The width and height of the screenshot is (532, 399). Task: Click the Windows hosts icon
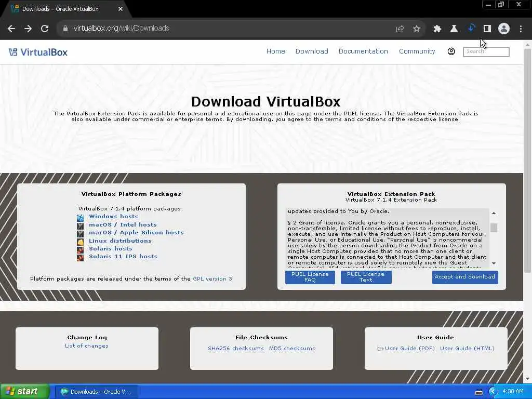tap(80, 218)
